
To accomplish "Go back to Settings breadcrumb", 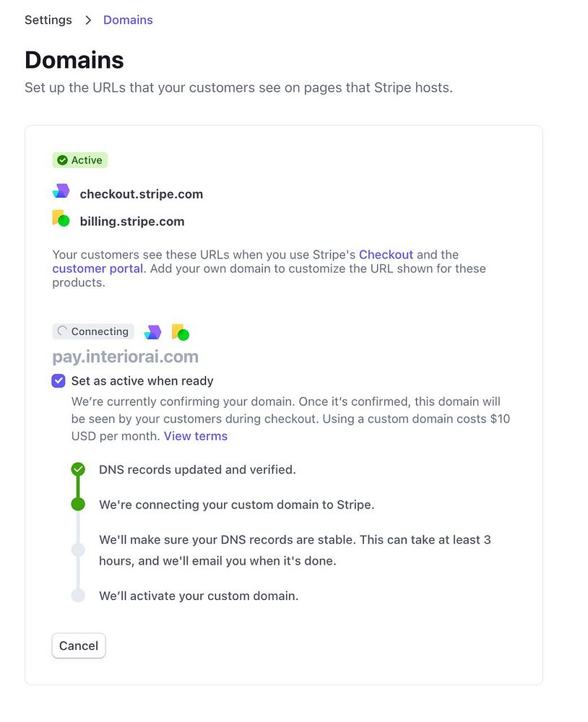I will point(48,20).
